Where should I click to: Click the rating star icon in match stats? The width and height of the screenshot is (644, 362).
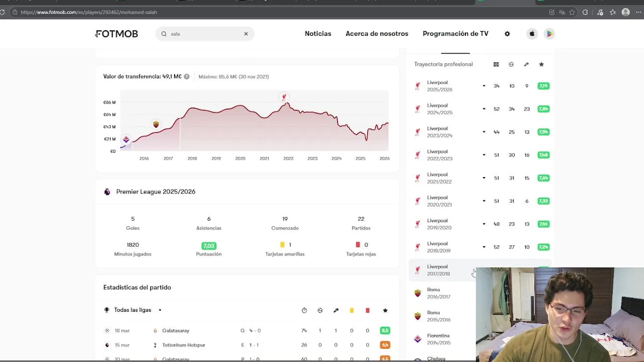385,310
